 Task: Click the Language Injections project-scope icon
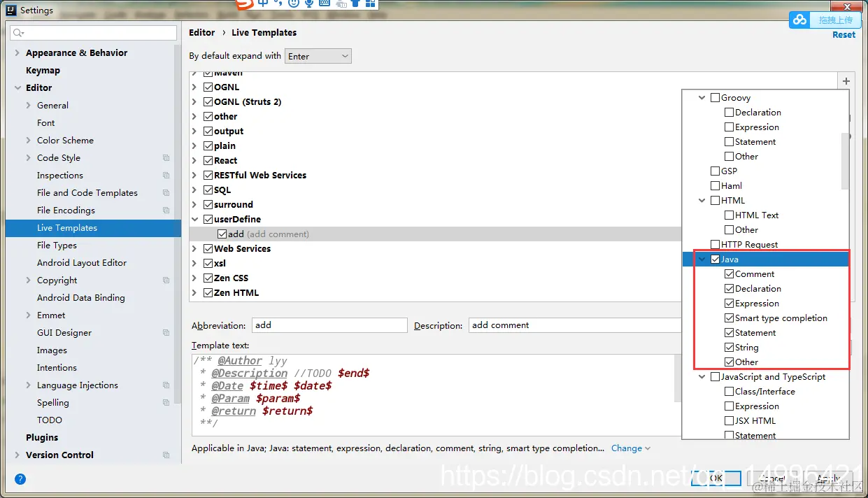tap(166, 385)
